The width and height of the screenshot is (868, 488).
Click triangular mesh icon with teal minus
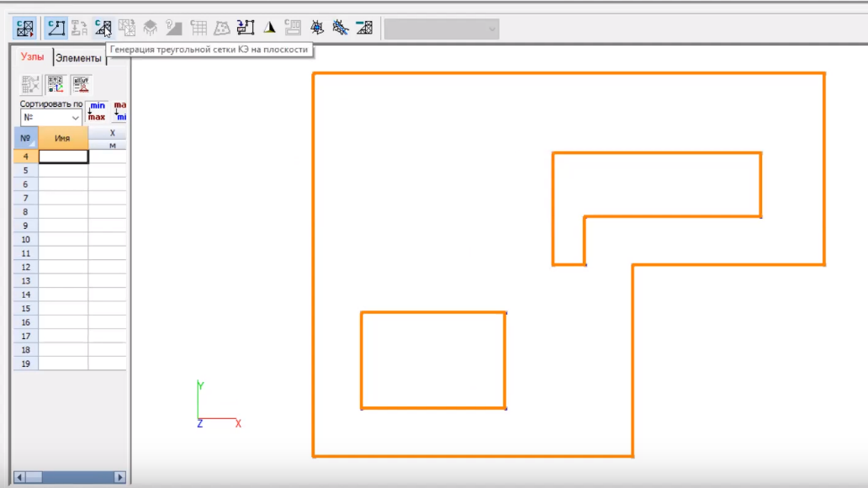364,28
